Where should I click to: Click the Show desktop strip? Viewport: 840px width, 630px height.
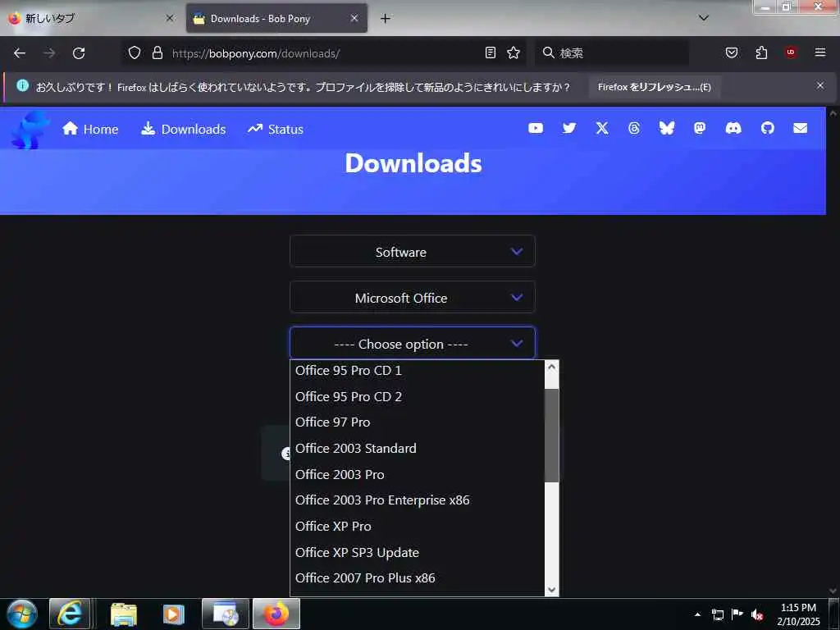834,614
